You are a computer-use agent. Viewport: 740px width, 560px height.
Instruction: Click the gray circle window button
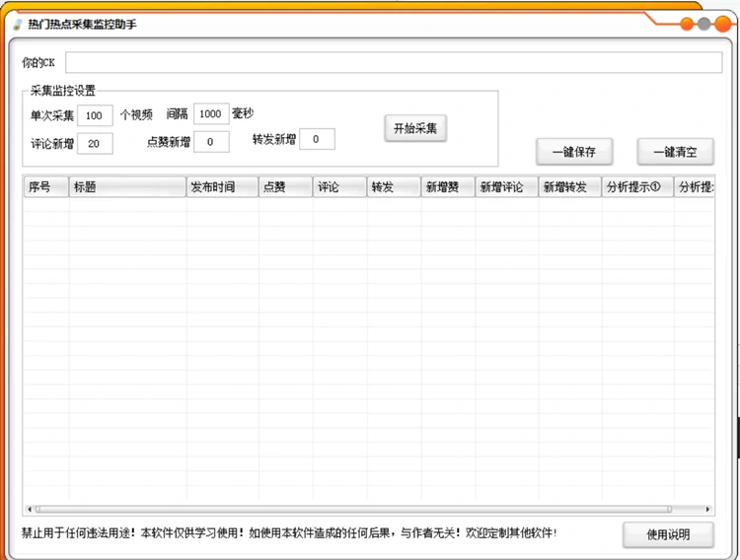703,24
